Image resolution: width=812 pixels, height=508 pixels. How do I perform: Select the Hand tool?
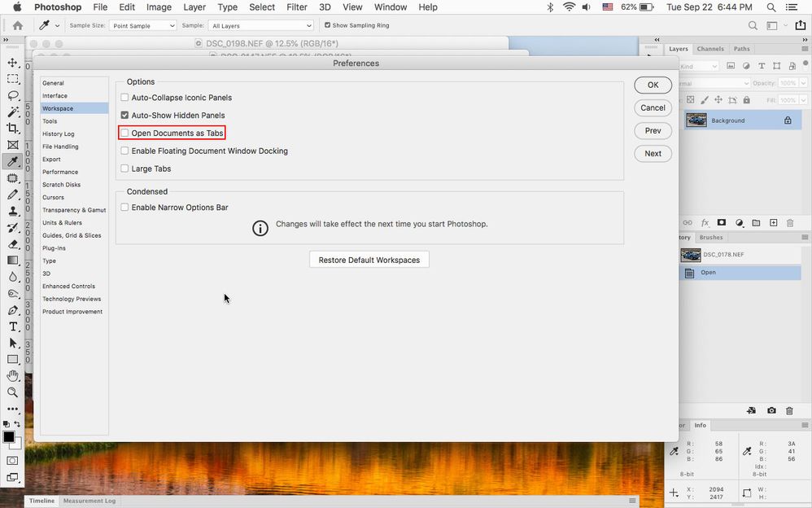click(x=12, y=376)
